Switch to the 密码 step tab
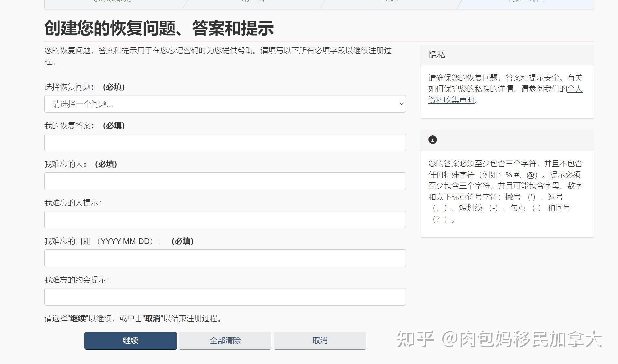 click(x=390, y=2)
